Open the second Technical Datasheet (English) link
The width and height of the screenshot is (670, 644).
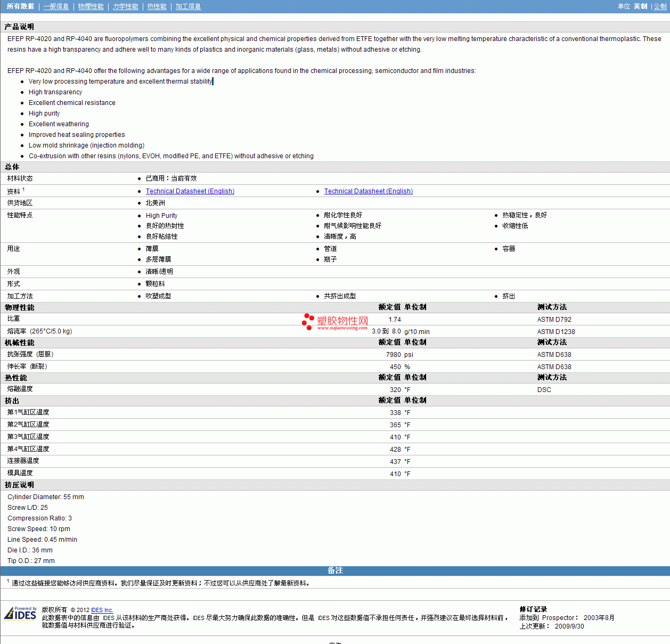(369, 191)
